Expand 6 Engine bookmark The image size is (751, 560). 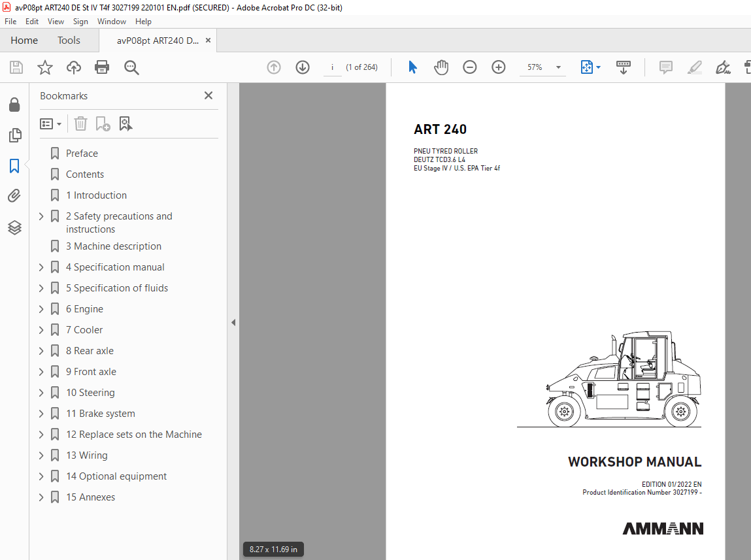coord(41,309)
